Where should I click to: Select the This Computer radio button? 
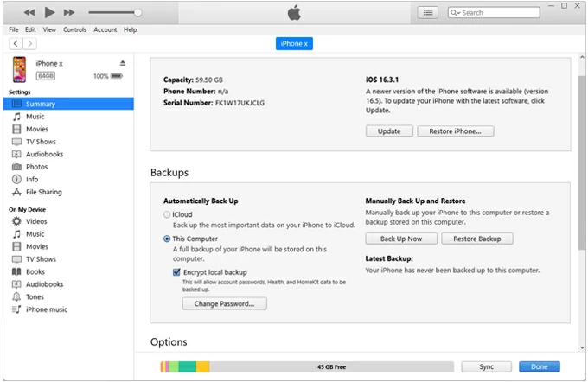click(x=167, y=239)
